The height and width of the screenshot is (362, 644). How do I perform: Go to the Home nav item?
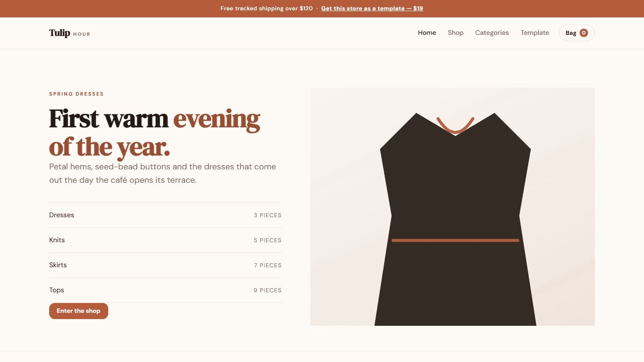coord(427,33)
